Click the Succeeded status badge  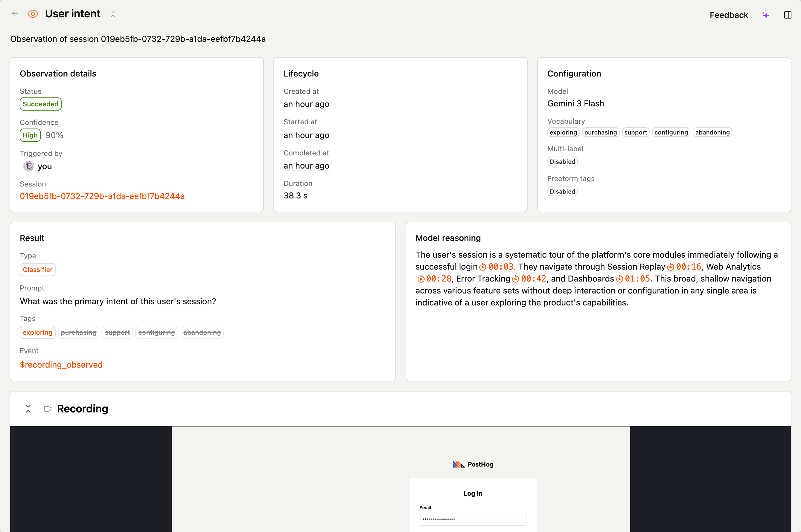(40, 104)
